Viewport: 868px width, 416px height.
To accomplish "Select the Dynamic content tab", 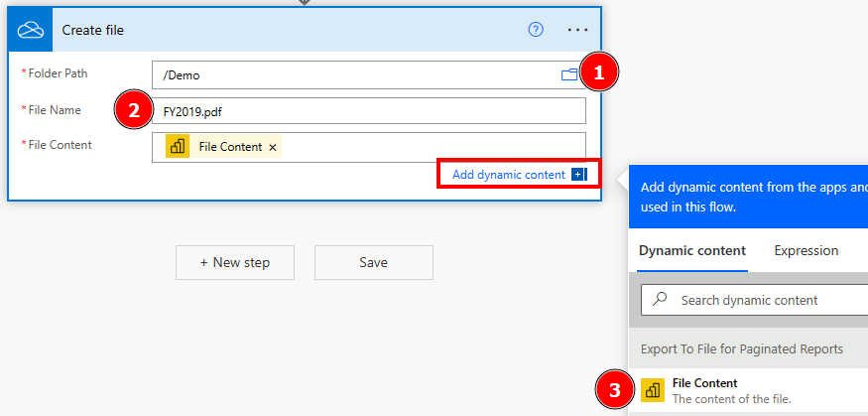I will click(x=692, y=251).
